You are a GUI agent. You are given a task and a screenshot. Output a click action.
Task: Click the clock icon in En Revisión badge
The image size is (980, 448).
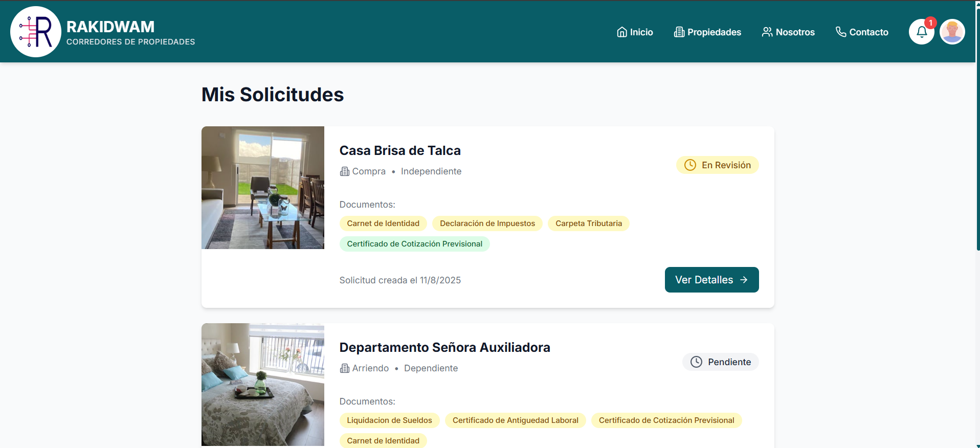tap(690, 165)
